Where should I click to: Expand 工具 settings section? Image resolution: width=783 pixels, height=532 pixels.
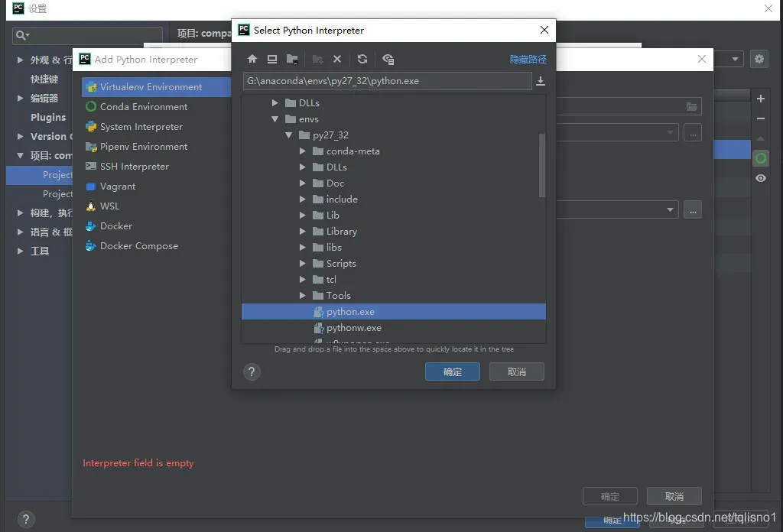point(20,251)
